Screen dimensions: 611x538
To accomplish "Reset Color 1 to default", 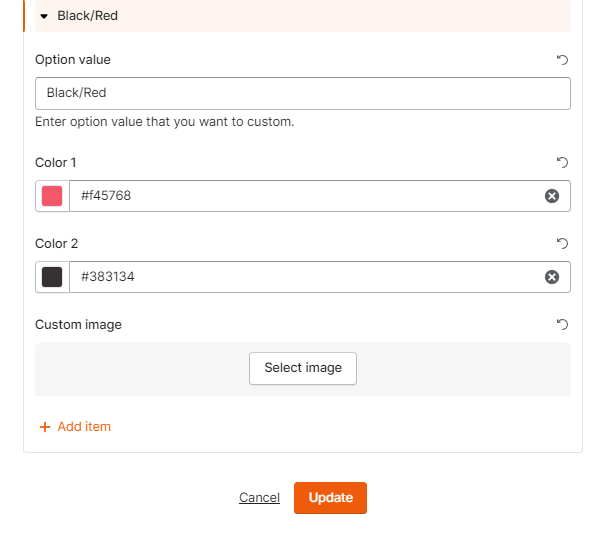I will point(562,162).
